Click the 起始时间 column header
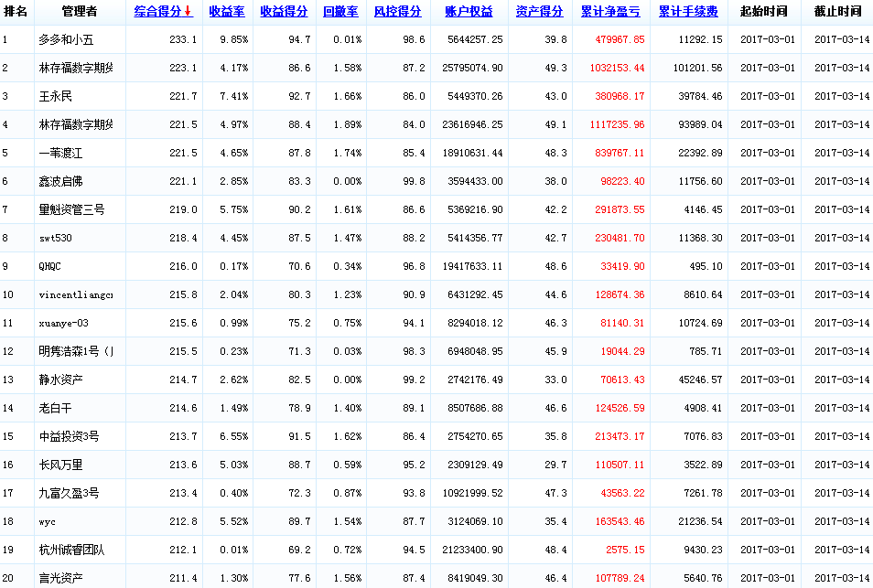 (764, 11)
